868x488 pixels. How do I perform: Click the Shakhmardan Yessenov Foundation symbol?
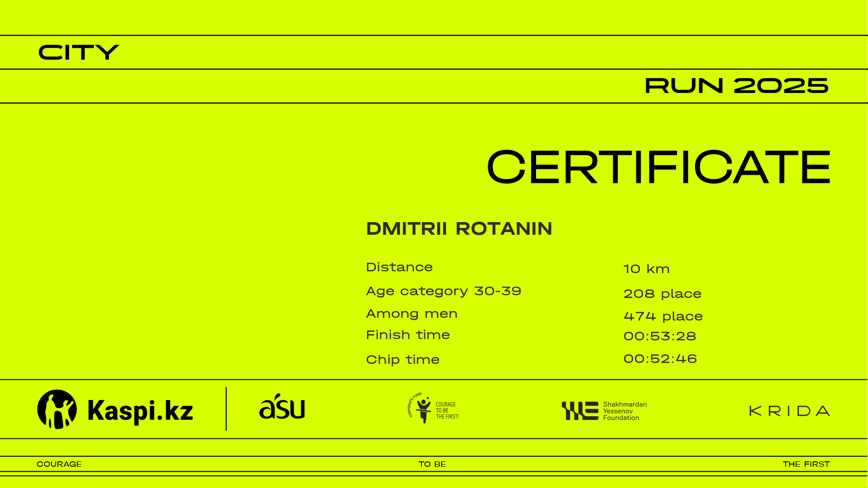580,411
